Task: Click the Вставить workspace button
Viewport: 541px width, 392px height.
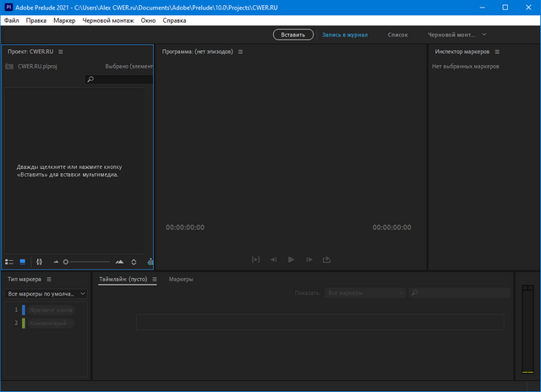Action: tap(293, 35)
